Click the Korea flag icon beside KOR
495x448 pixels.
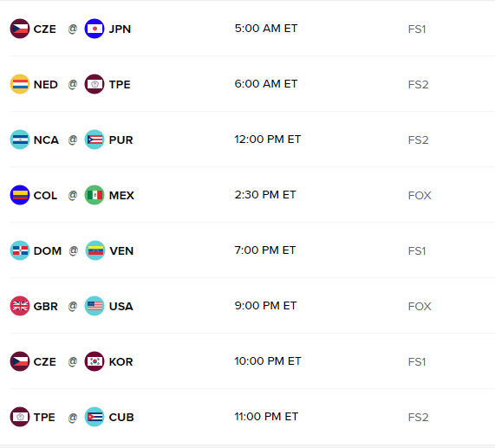pyautogui.click(x=94, y=361)
